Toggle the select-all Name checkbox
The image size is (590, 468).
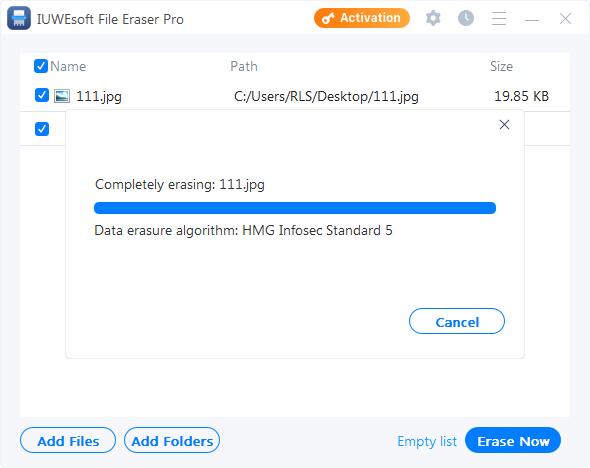(41, 66)
